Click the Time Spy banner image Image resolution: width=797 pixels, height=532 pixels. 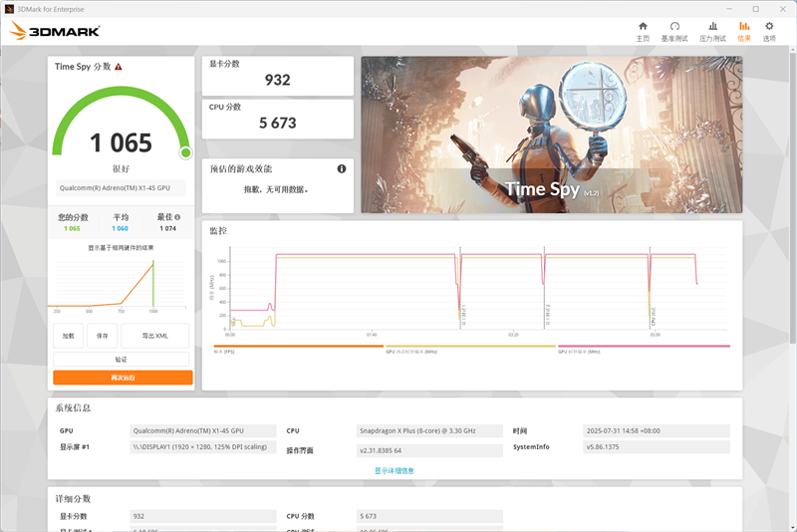point(552,134)
